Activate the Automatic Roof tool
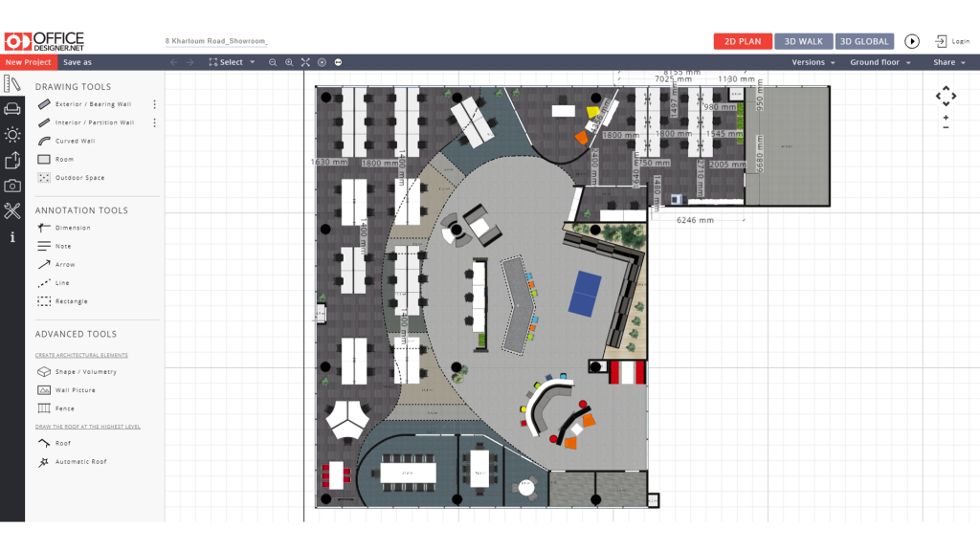The width and height of the screenshot is (980, 551). [72, 462]
